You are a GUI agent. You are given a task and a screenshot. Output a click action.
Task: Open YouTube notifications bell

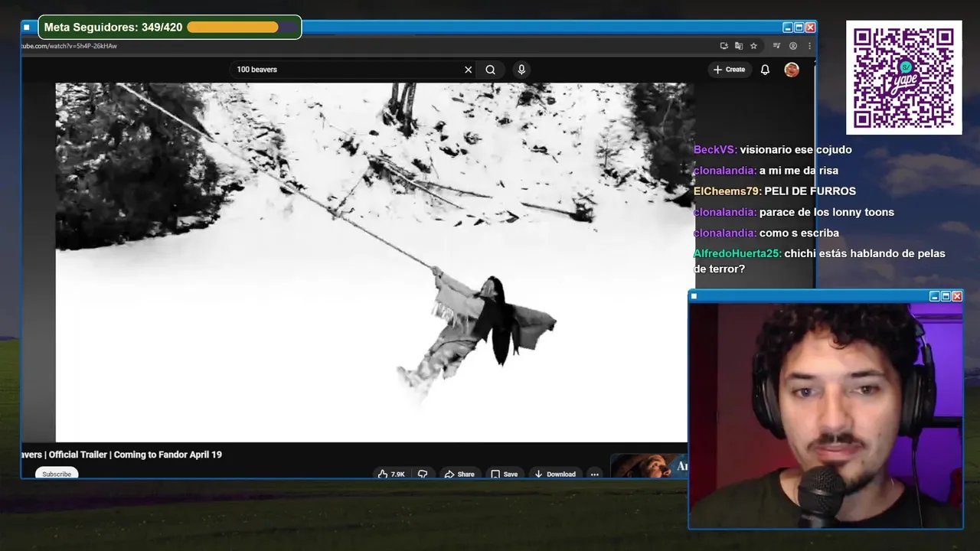(x=765, y=70)
